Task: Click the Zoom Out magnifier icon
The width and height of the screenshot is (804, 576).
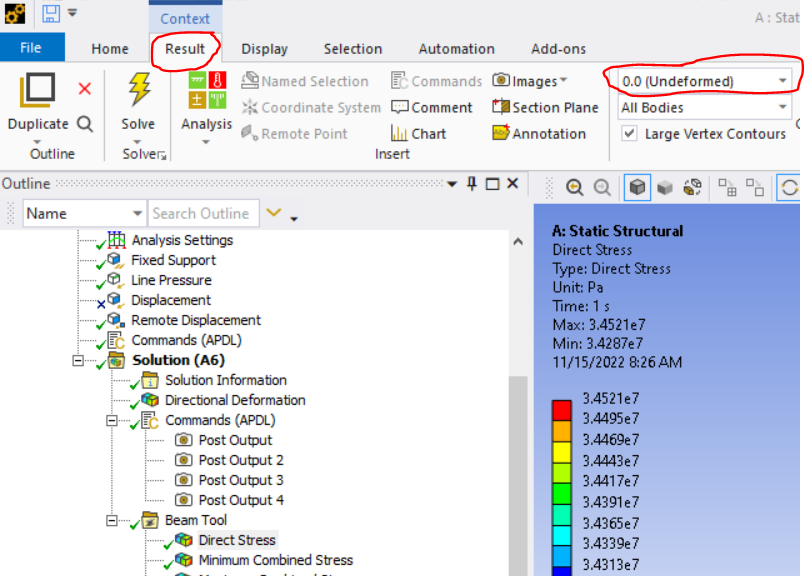Action: [602, 188]
